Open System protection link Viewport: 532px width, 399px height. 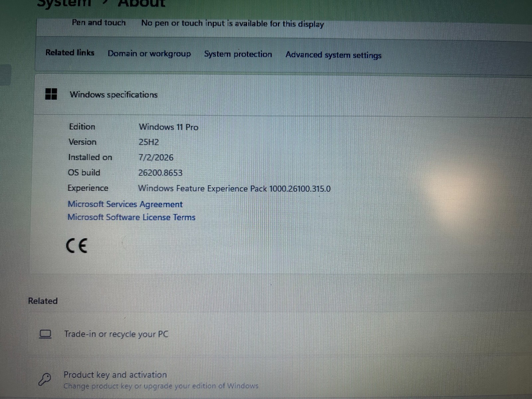[238, 54]
